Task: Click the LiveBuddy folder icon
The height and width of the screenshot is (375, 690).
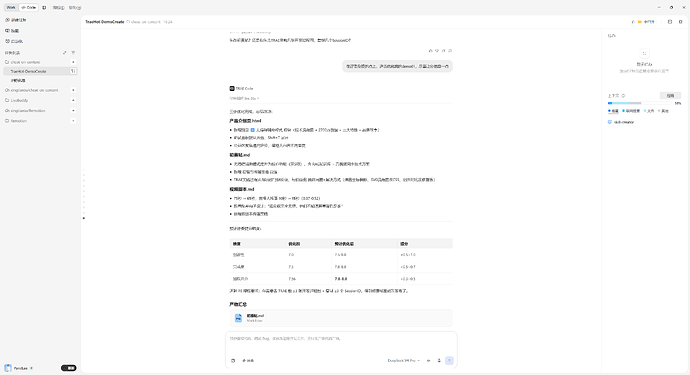Action: pos(7,100)
